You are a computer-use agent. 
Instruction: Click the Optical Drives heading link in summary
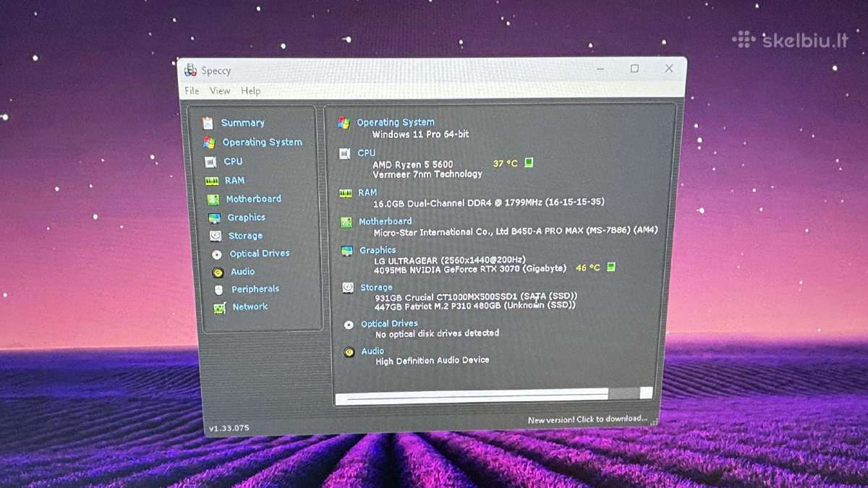(x=389, y=324)
